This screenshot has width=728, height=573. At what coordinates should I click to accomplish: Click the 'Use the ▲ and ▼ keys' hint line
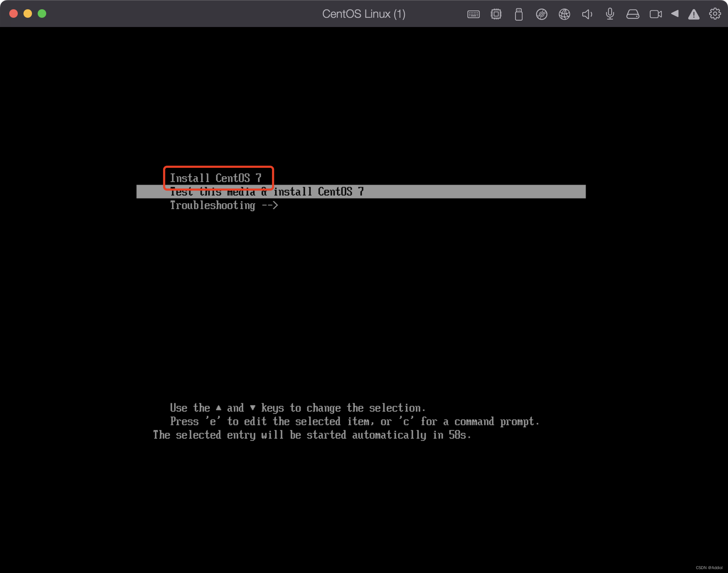tap(298, 408)
